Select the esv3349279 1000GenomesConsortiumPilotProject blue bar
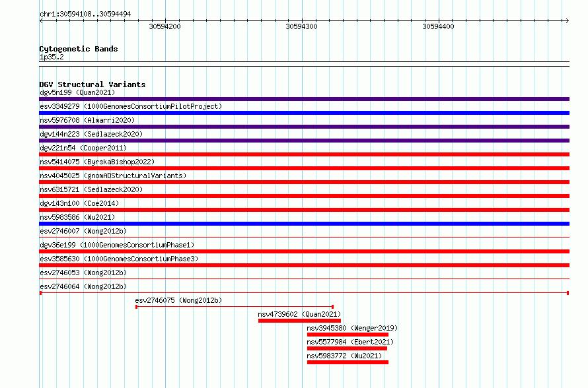588x388 pixels. point(304,113)
